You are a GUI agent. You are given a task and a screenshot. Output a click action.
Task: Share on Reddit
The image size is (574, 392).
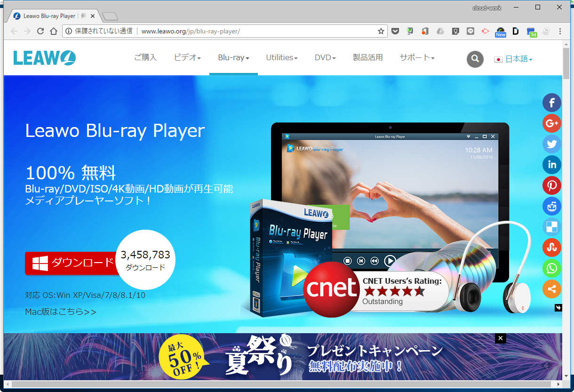[x=552, y=206]
